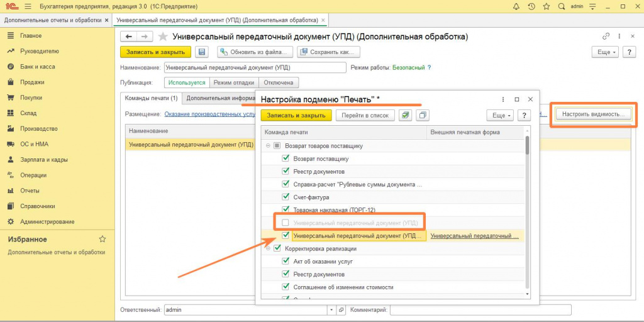Viewport: 644px width, 322px height.
Task: Go back with the left arrow button
Action: 128,36
